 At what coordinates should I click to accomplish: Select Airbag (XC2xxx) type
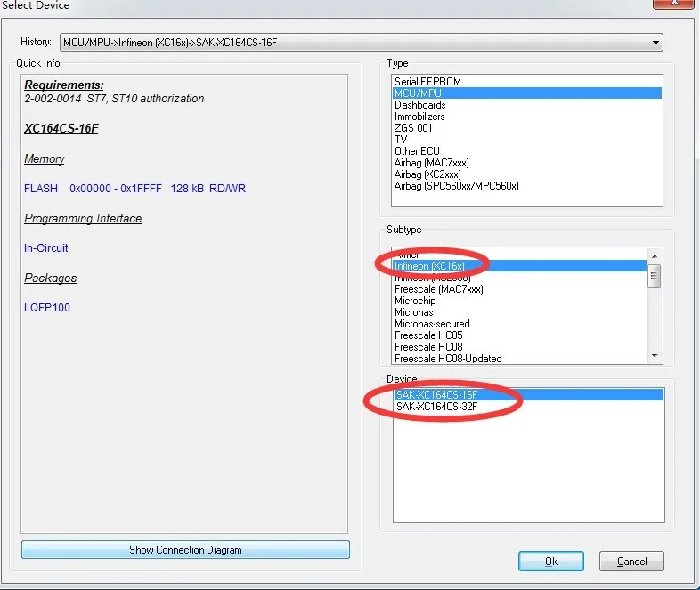pos(527,174)
